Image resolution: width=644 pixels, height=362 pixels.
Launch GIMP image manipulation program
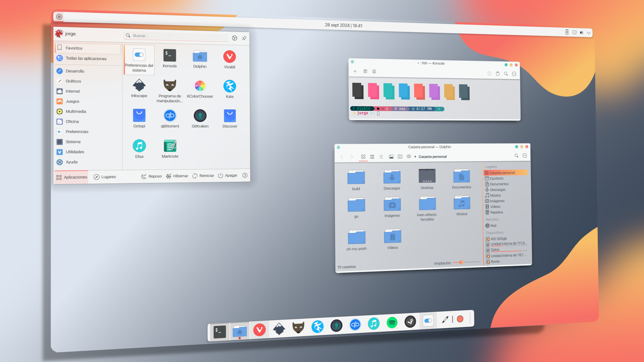[170, 91]
